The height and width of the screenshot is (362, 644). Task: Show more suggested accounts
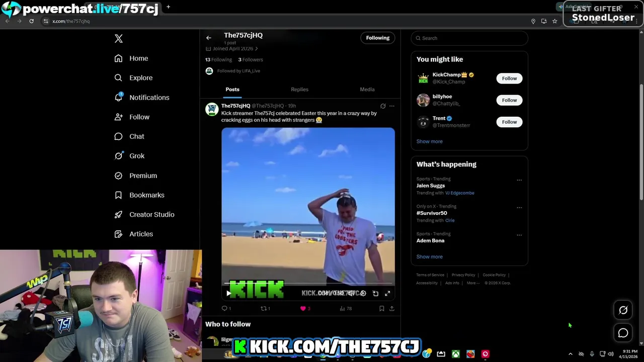click(429, 141)
